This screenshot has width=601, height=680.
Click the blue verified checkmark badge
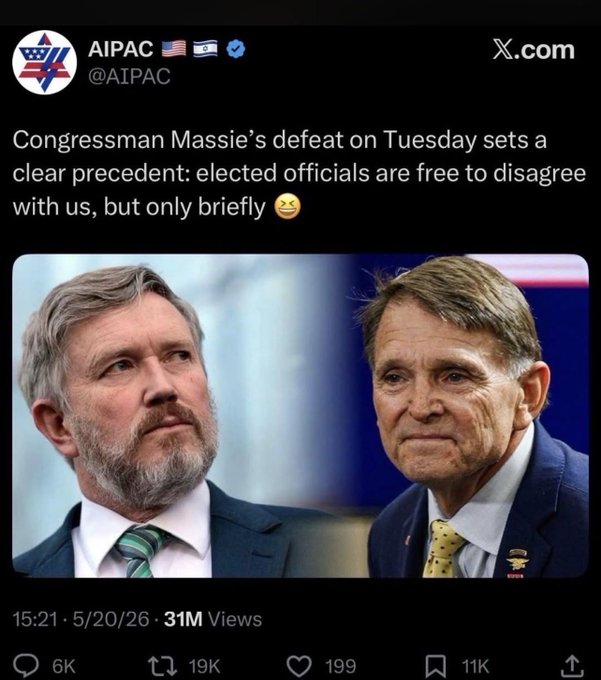coord(236,49)
